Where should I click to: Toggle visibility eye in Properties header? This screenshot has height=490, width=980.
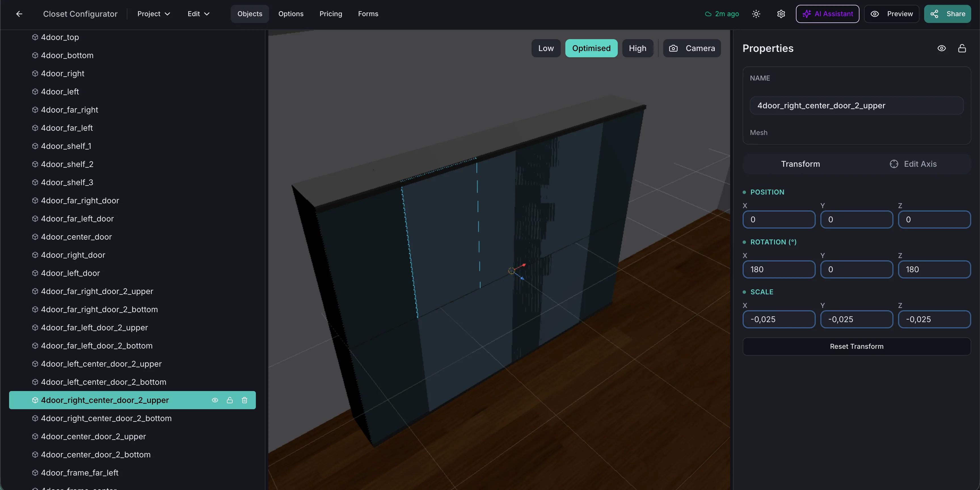941,48
